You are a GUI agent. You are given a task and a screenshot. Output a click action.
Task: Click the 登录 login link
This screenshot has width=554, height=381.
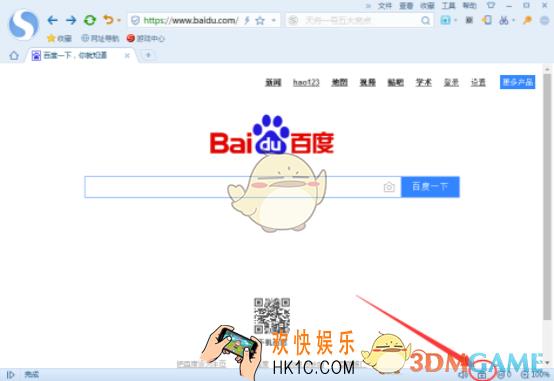pos(452,82)
